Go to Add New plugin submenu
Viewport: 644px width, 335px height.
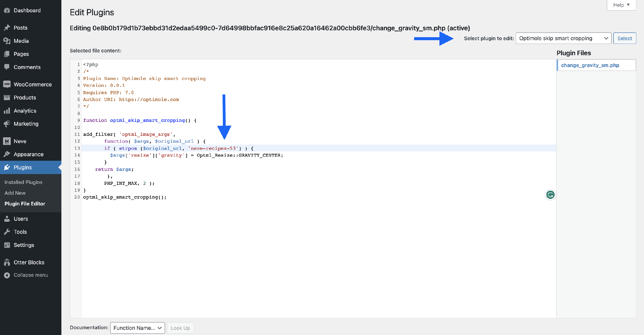coord(15,193)
